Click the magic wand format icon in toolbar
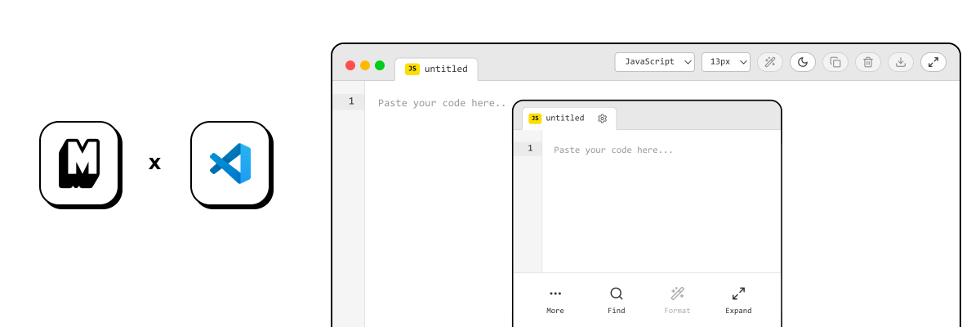 tap(770, 62)
